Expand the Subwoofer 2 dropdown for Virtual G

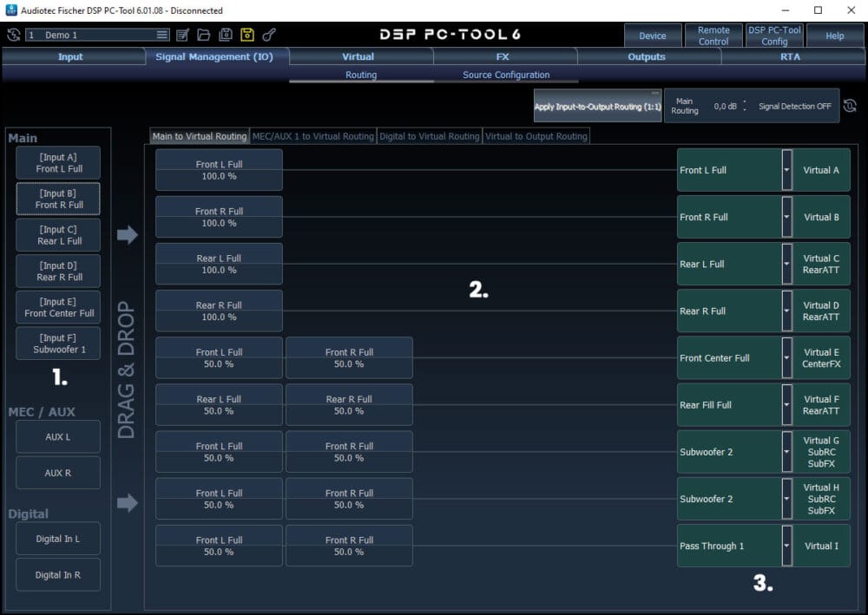786,452
